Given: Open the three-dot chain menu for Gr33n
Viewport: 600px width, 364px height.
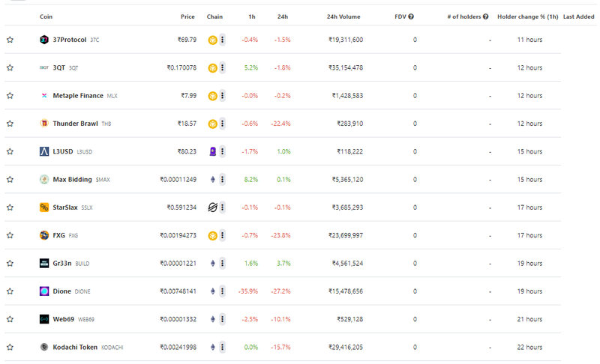Looking at the screenshot, I should pyautogui.click(x=222, y=263).
